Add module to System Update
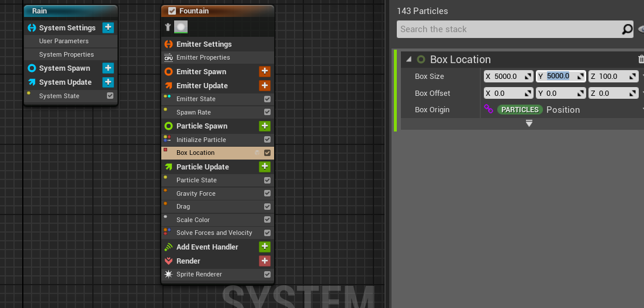Screen dimensions: 644x308 (x=108, y=82)
